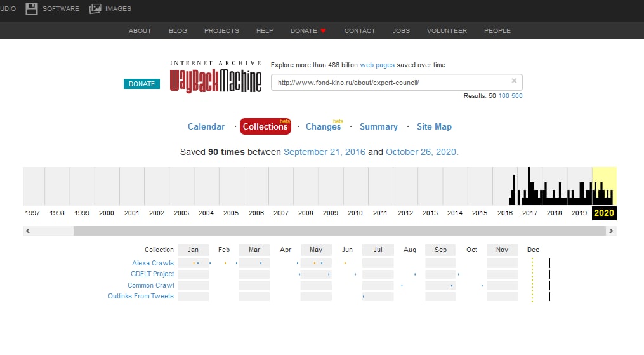Image resolution: width=644 pixels, height=355 pixels.
Task: Click the May month column header
Action: click(x=316, y=250)
